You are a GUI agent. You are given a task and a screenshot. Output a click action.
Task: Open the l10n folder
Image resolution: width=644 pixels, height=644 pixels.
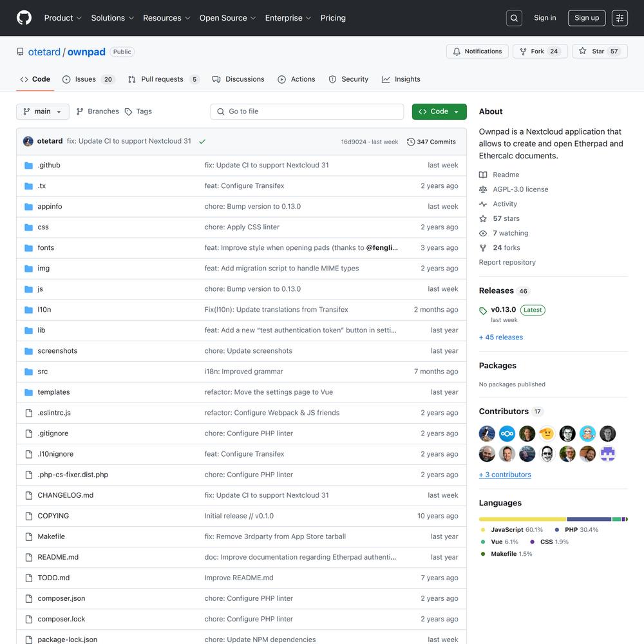click(x=44, y=310)
